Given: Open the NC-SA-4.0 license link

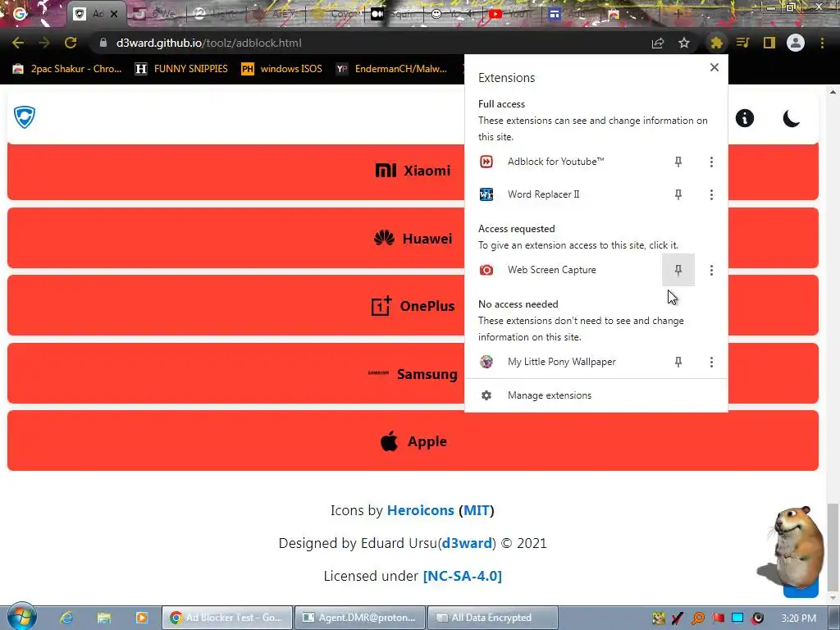Looking at the screenshot, I should [463, 576].
